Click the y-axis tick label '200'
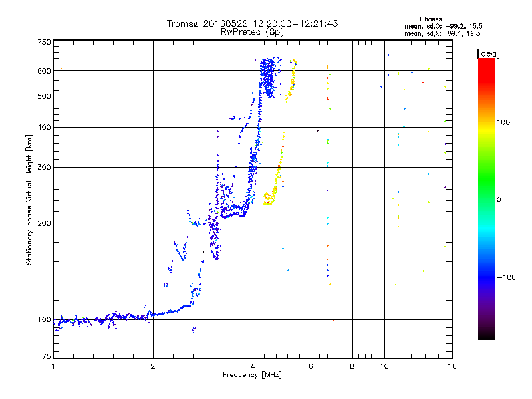Viewport: 532px width, 399px height. (x=44, y=223)
